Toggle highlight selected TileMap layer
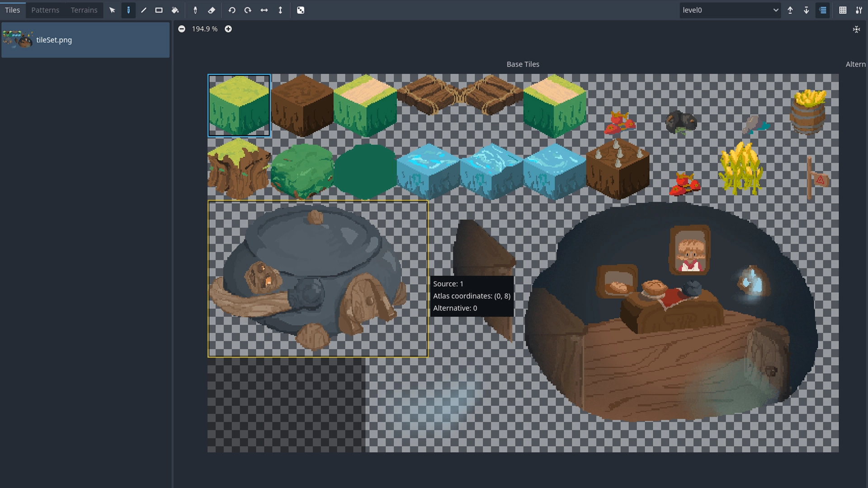The image size is (868, 488). pyautogui.click(x=823, y=10)
